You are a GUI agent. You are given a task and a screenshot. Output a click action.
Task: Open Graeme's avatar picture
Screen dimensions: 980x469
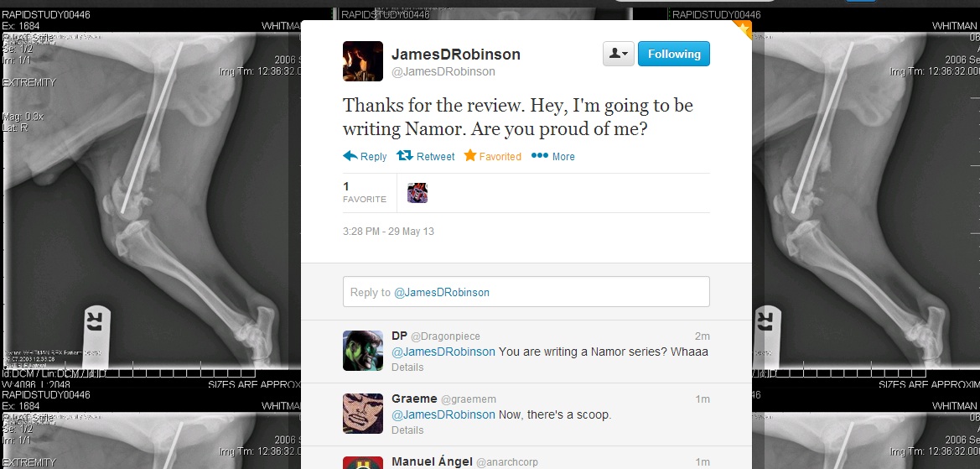(x=362, y=414)
